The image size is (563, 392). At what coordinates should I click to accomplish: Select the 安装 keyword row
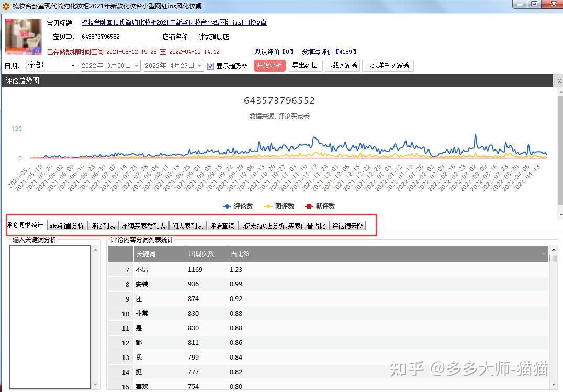pyautogui.click(x=328, y=284)
